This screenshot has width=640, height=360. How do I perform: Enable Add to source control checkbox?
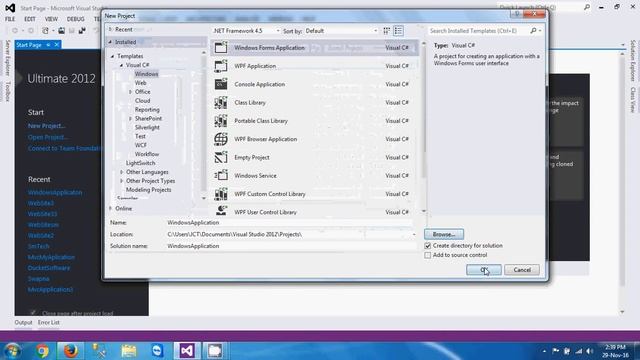coord(428,255)
